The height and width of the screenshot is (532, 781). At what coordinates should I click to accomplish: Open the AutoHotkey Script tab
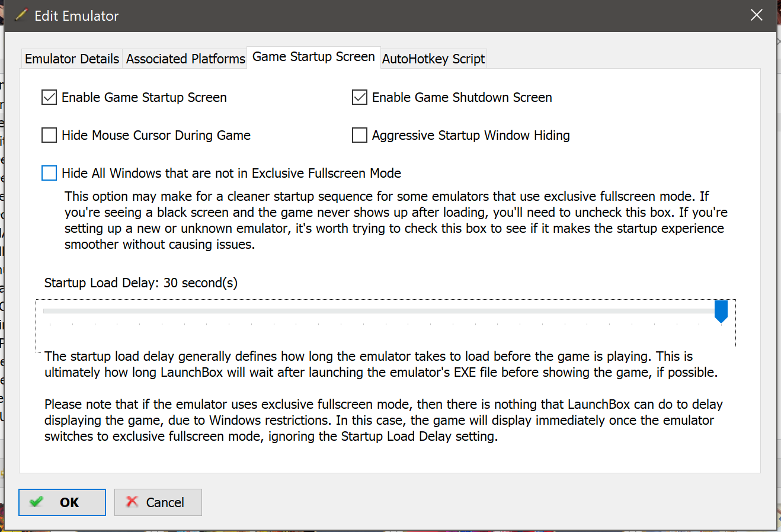(433, 59)
